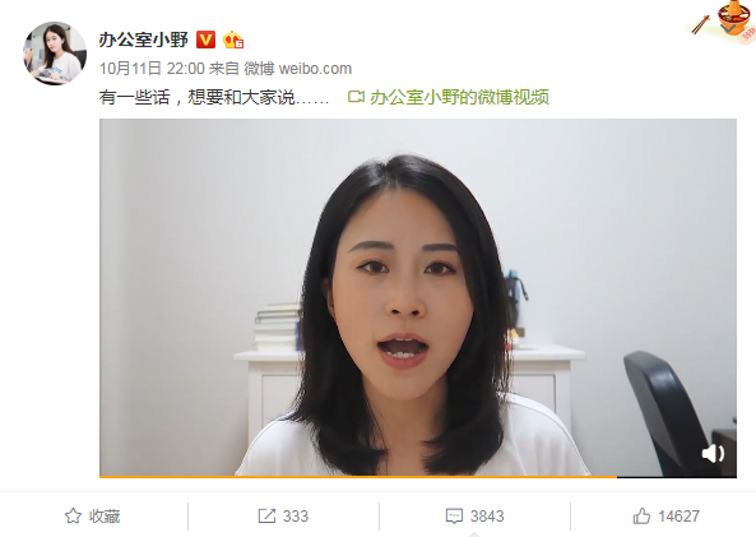Open the 办公室小野的微博视频 link
This screenshot has width=756, height=537.
(x=459, y=97)
